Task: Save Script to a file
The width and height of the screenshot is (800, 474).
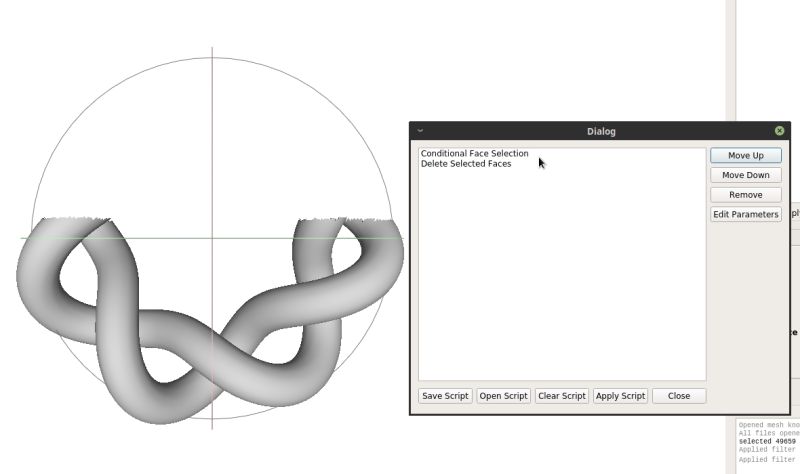Action: click(445, 396)
